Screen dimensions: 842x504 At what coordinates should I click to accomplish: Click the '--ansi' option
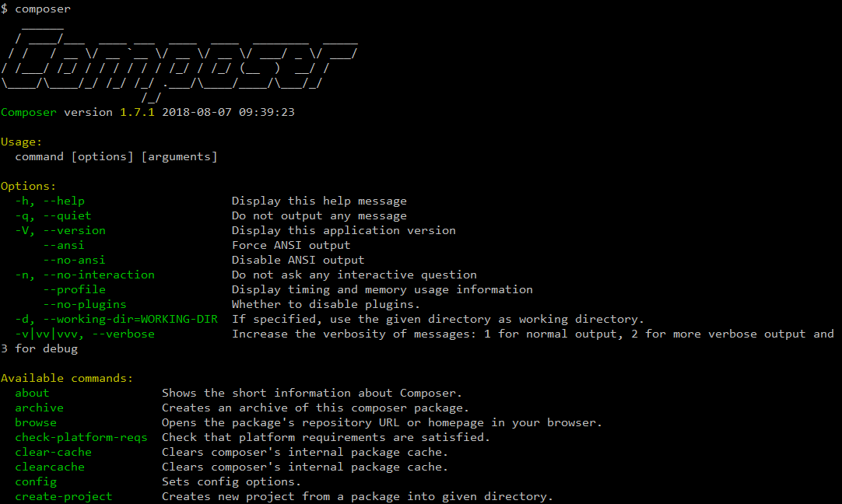tap(63, 245)
